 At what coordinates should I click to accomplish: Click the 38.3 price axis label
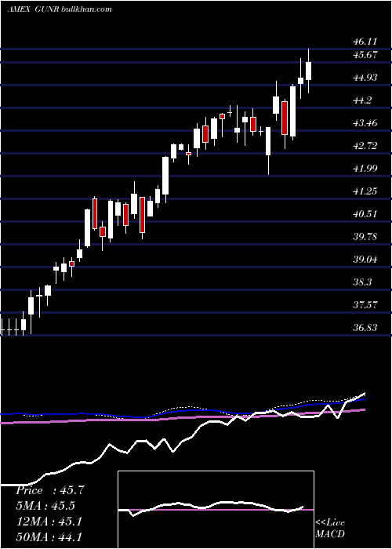coord(362,282)
